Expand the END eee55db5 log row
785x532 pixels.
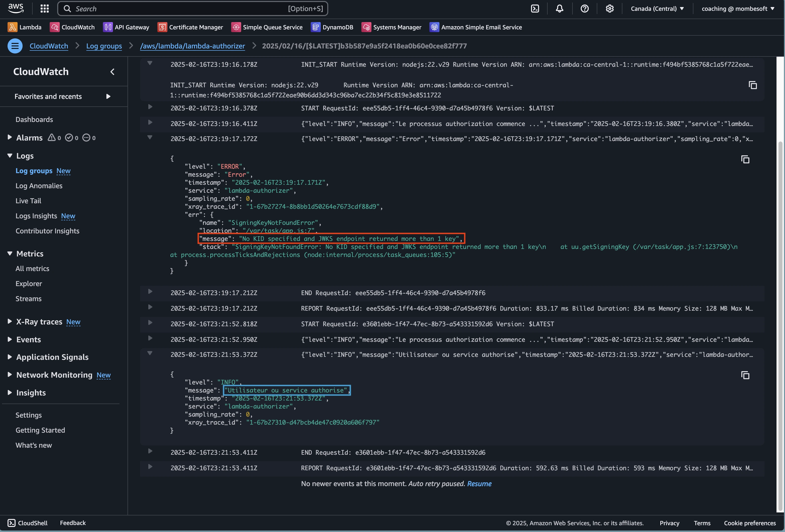pos(150,292)
